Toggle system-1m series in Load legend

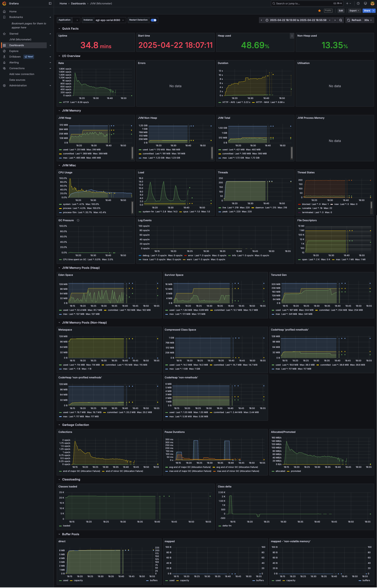[x=148, y=212]
